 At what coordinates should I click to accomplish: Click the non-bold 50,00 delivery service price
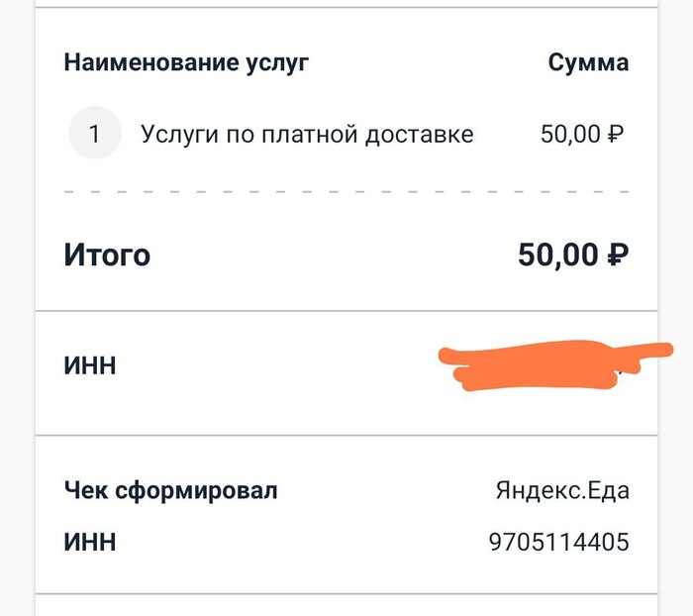point(570,135)
